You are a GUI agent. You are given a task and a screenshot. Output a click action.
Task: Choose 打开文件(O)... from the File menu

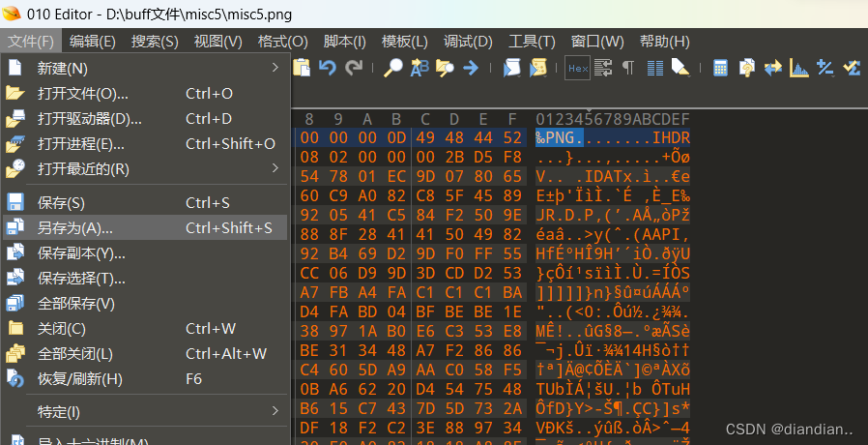145,94
